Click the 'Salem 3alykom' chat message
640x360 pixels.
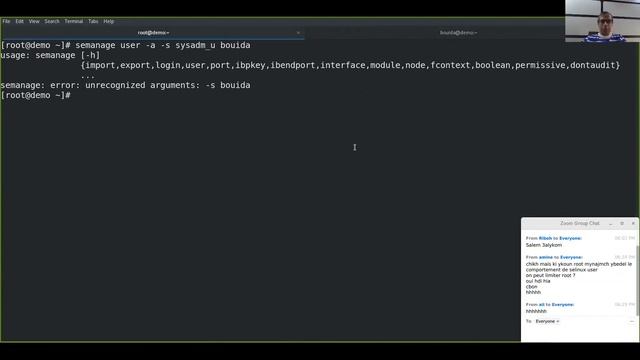(544, 245)
